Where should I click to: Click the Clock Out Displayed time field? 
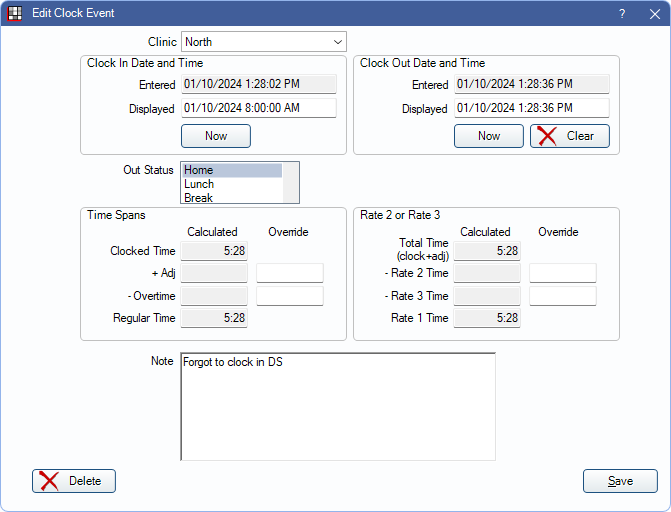[531, 108]
